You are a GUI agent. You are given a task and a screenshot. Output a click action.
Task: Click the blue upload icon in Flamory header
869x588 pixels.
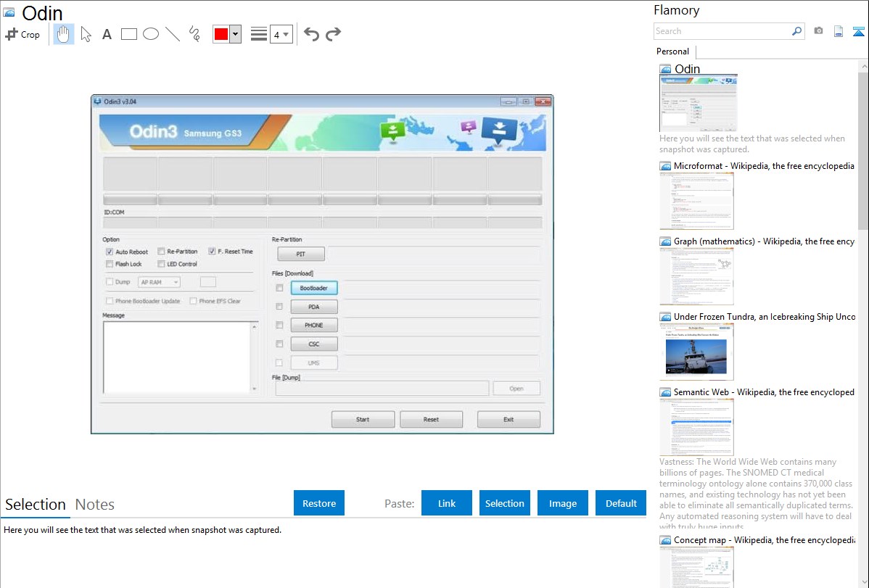click(x=858, y=31)
